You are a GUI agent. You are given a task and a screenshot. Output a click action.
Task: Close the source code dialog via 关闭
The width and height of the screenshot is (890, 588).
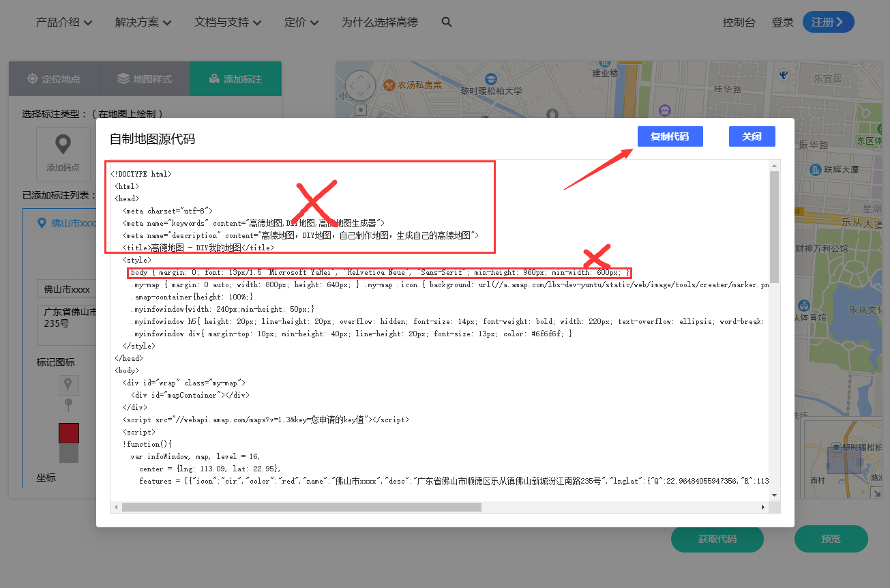[x=752, y=136]
